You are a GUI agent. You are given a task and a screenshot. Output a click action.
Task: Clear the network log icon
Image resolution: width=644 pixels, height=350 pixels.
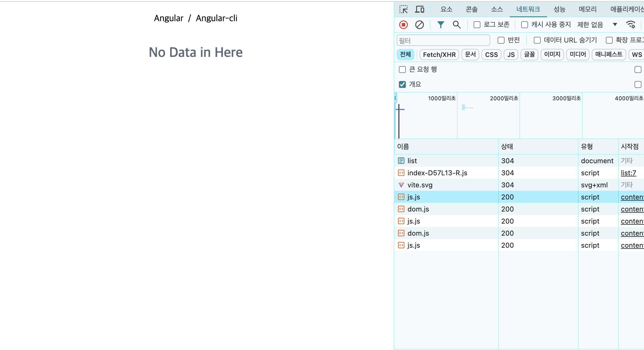point(419,25)
